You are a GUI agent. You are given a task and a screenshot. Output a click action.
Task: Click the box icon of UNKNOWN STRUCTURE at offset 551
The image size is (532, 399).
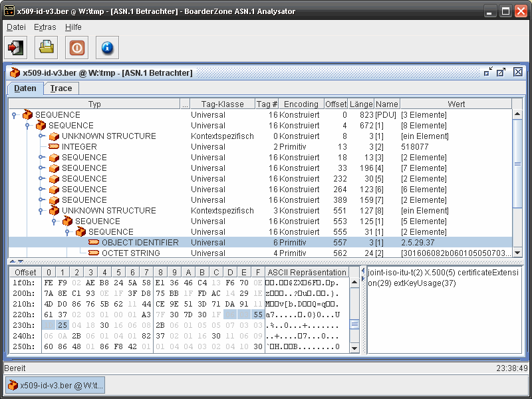(54, 210)
